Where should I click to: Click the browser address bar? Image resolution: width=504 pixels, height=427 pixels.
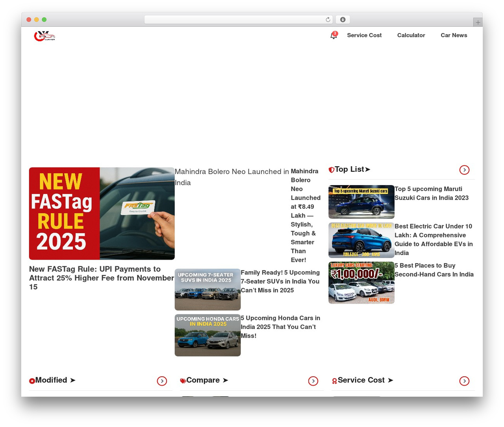pos(238,20)
